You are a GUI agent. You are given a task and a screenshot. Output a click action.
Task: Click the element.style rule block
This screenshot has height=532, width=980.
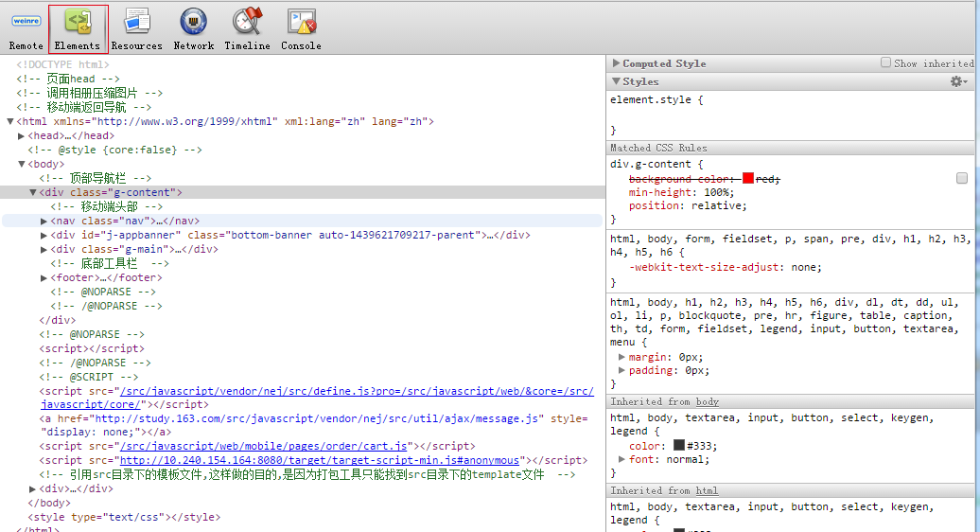coord(790,115)
